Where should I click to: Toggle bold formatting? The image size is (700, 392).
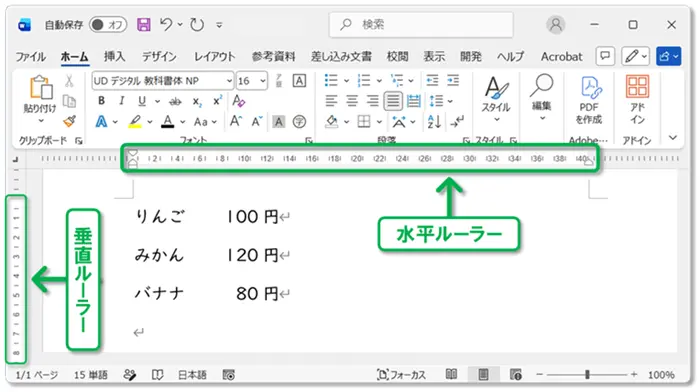(101, 101)
